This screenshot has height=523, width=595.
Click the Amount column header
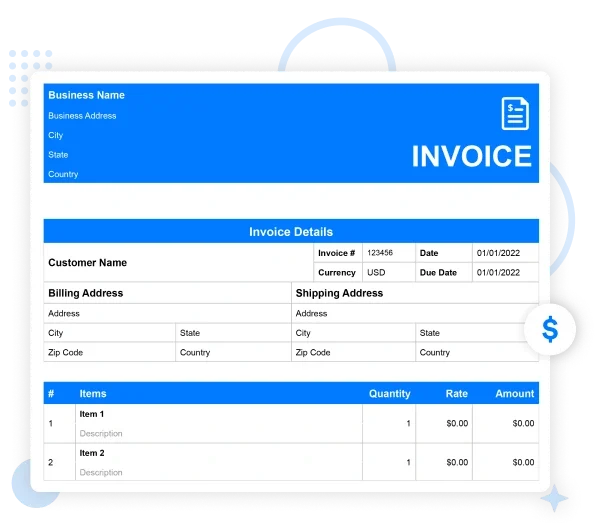click(x=515, y=394)
